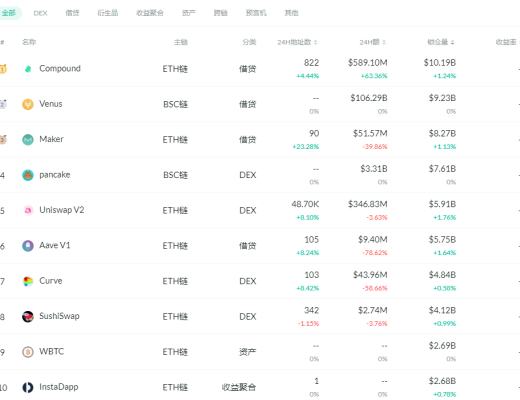This screenshot has width=520, height=400.
Task: Click the WBTC coin logo icon
Action: (28, 352)
